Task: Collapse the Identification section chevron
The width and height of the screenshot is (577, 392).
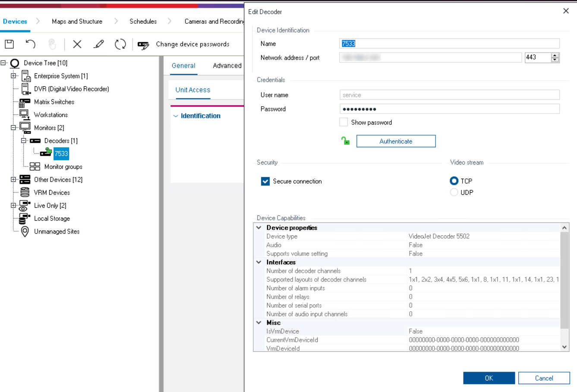Action: [x=176, y=116]
